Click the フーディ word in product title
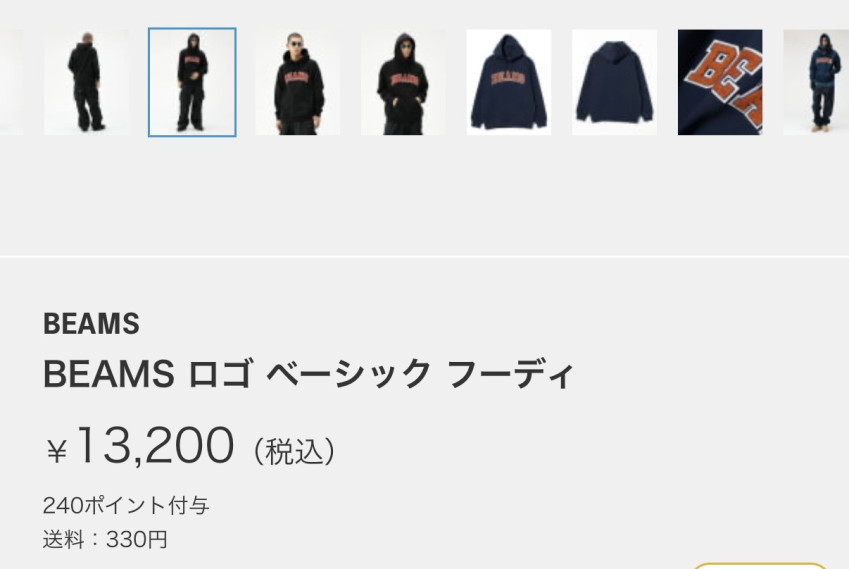 point(510,374)
